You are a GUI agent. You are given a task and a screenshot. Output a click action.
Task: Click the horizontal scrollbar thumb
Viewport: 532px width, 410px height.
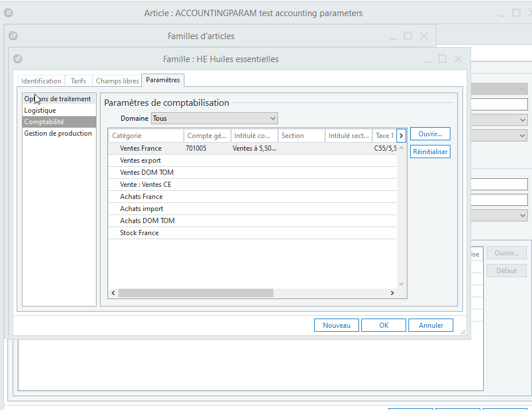click(196, 293)
